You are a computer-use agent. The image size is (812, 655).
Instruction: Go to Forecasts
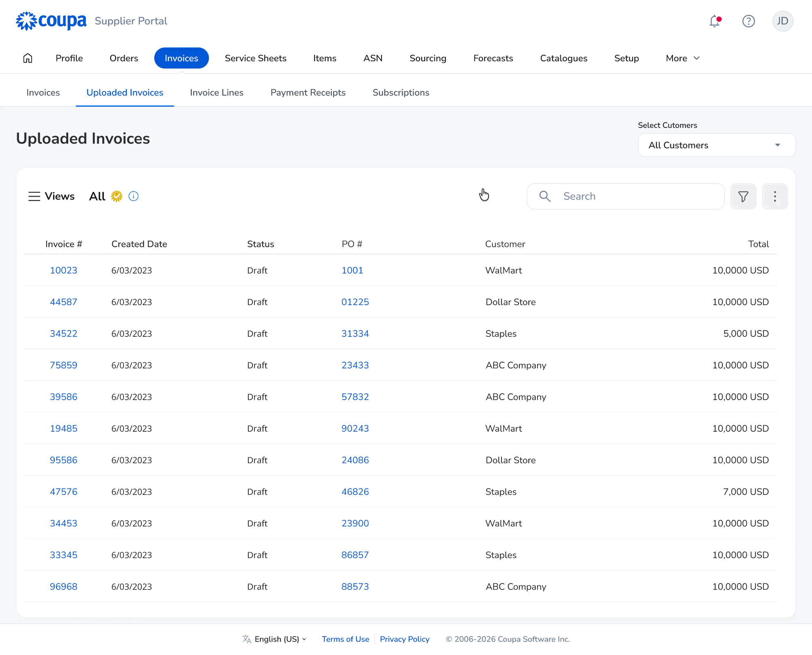(x=493, y=58)
